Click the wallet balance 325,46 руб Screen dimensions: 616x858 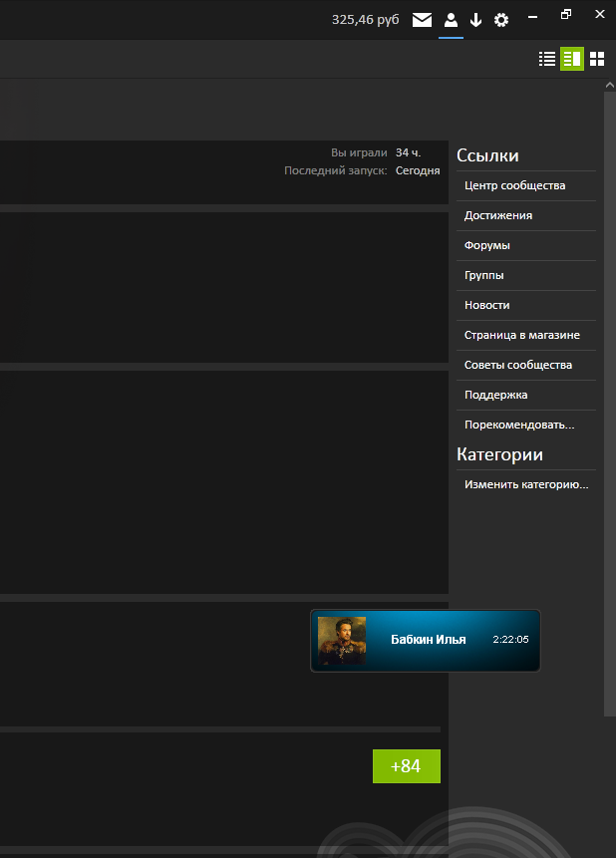(365, 20)
